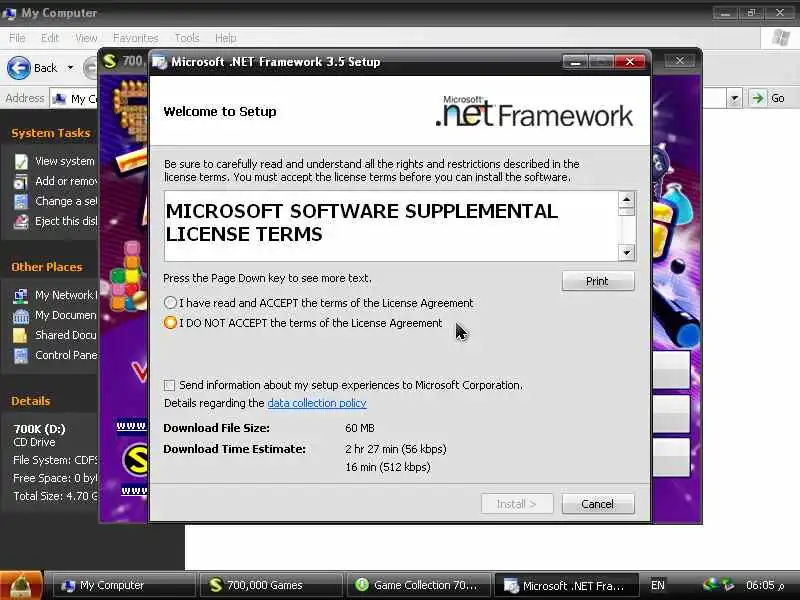This screenshot has width=800, height=600.
Task: Open the Favorites menu in My Computer
Action: [x=136, y=38]
